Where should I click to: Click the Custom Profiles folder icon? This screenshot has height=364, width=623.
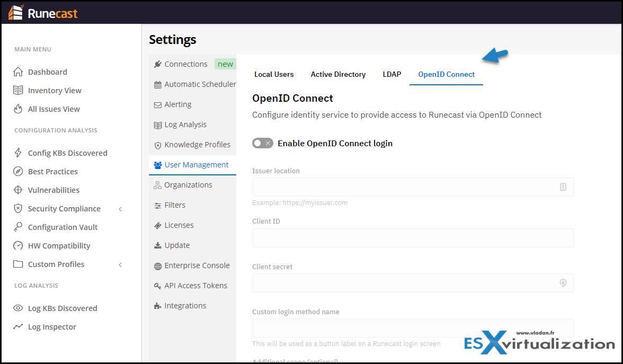(18, 264)
